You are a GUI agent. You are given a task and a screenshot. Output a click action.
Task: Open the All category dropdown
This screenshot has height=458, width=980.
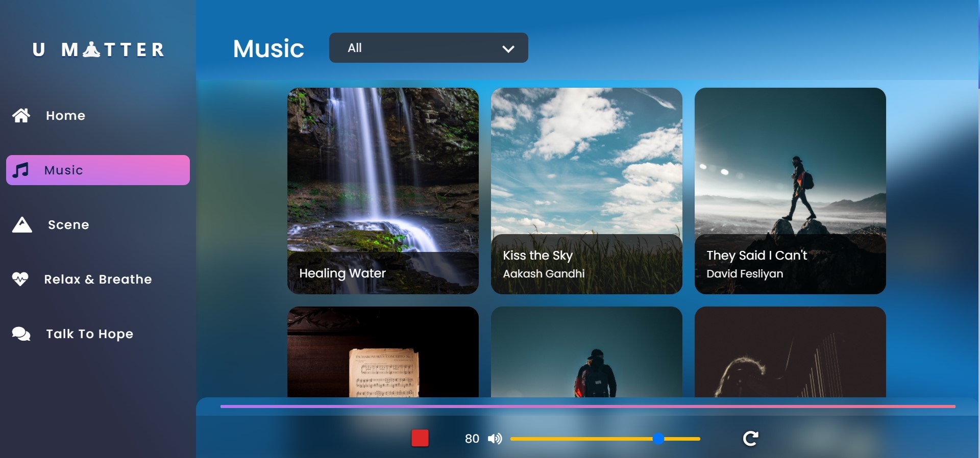429,48
